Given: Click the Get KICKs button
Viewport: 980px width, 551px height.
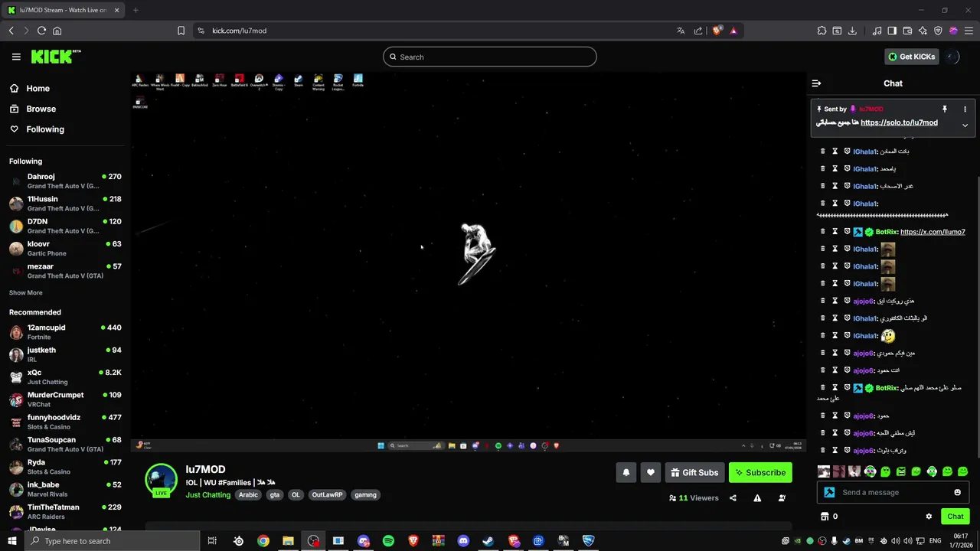Looking at the screenshot, I should pyautogui.click(x=911, y=57).
